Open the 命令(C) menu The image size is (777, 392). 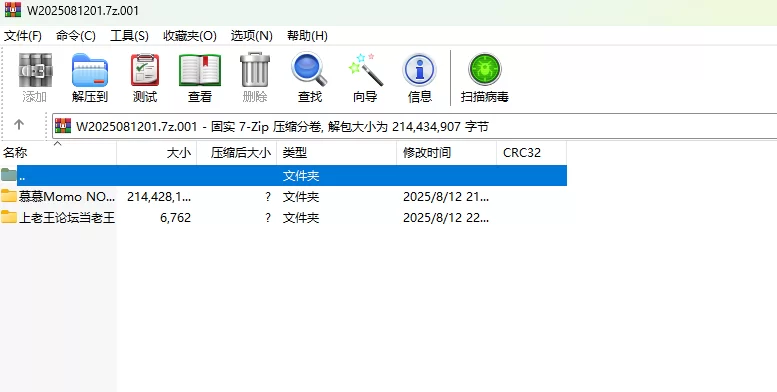76,36
